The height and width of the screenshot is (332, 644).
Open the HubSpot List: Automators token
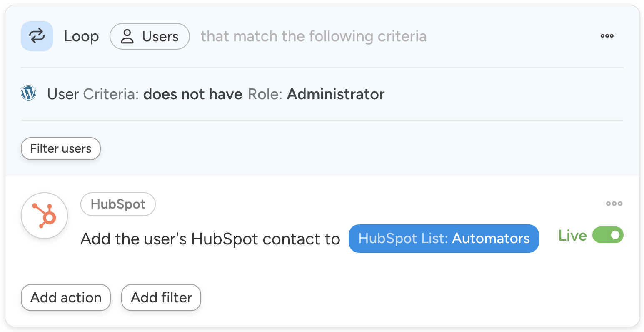point(444,239)
